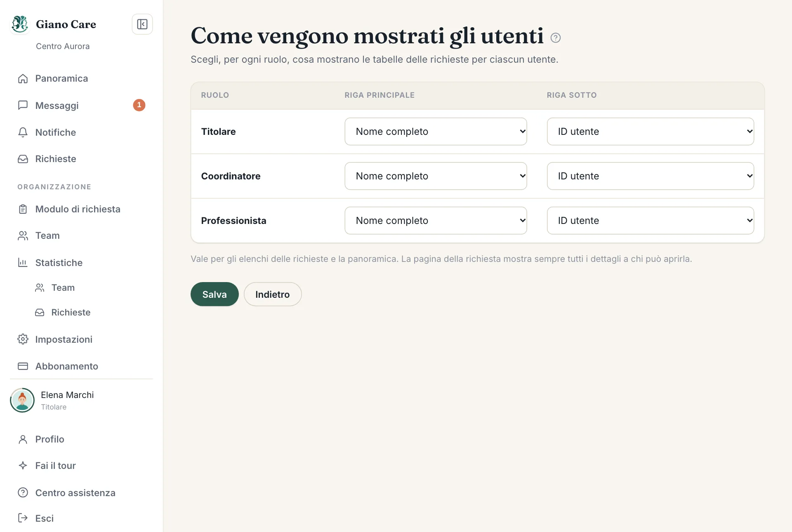Click the Team people icon under Organizzazione
Screen dimensions: 792x532
click(x=23, y=235)
